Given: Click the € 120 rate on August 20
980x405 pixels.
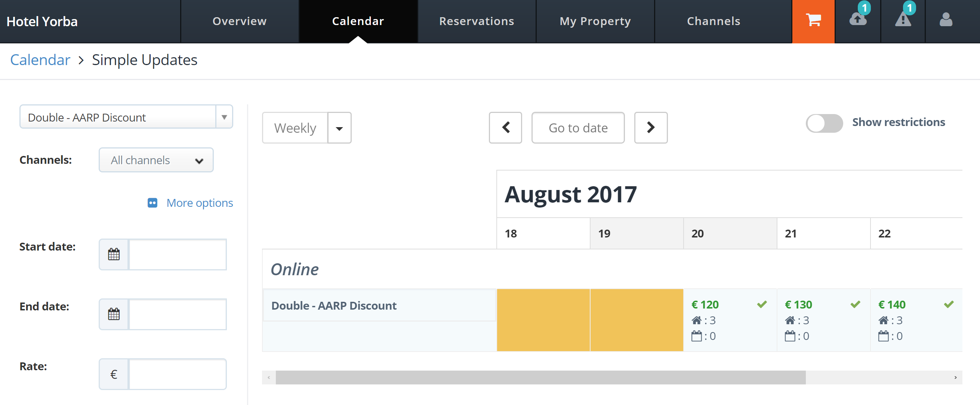Looking at the screenshot, I should pyautogui.click(x=705, y=304).
